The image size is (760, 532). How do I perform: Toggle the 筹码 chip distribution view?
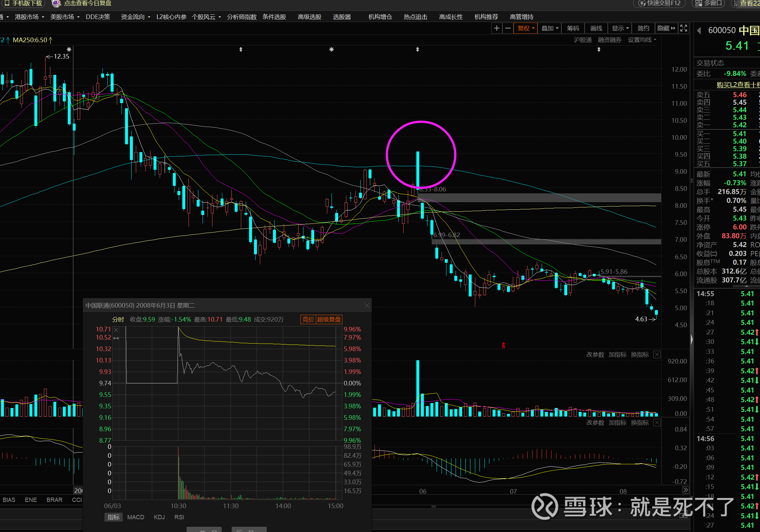pyautogui.click(x=573, y=28)
